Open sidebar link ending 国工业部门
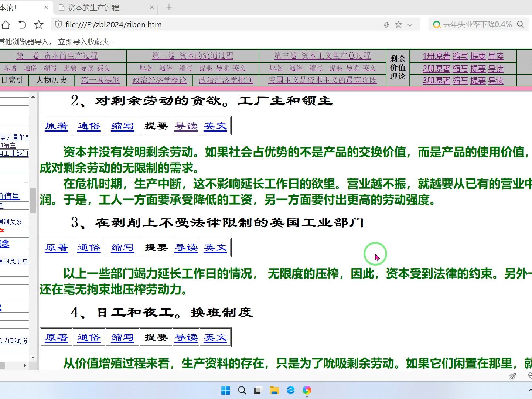The image size is (532, 399). [14, 153]
